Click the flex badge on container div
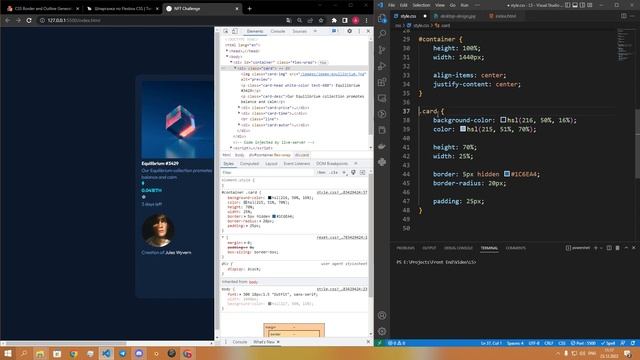640x360 pixels. pyautogui.click(x=323, y=62)
